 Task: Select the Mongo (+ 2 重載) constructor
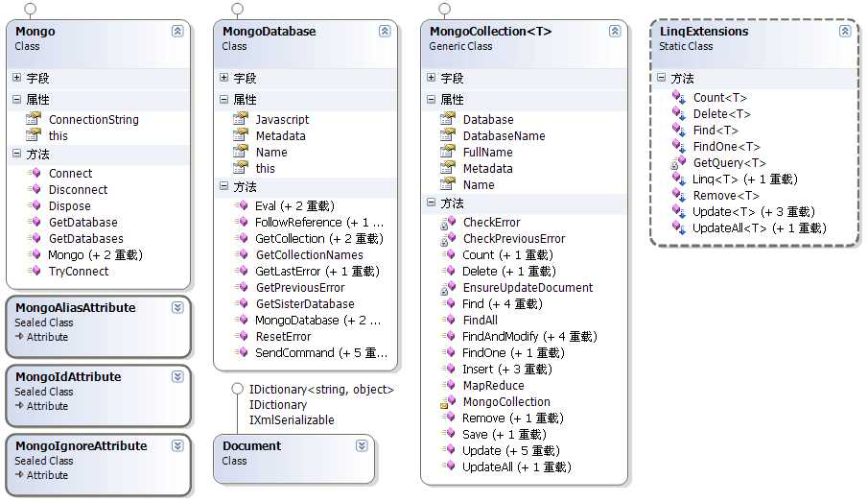[x=95, y=254]
